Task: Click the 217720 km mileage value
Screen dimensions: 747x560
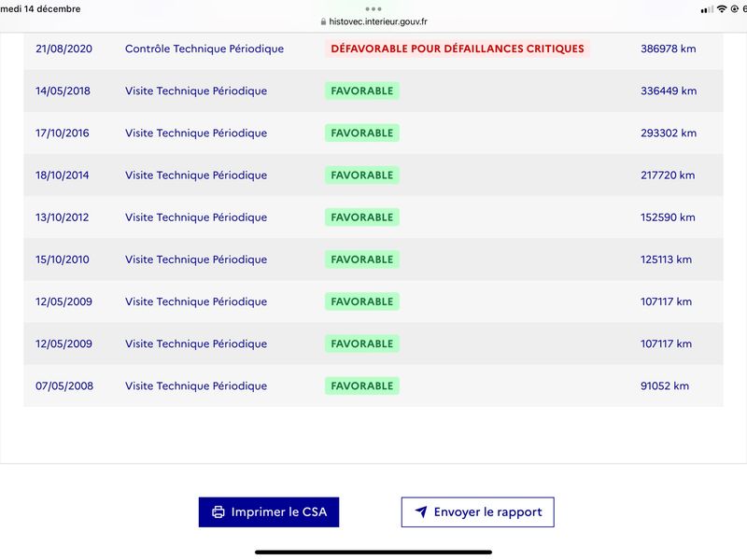Action: pyautogui.click(x=668, y=175)
